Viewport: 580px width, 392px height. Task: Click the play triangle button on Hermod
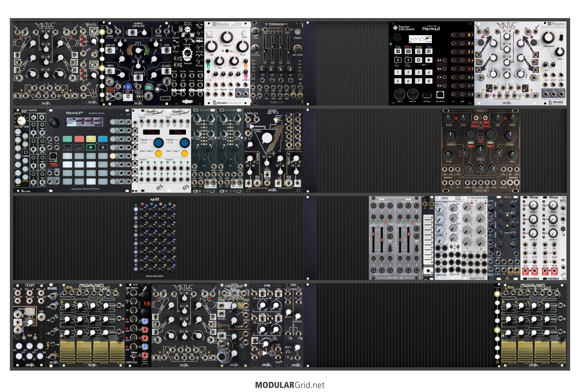pos(428,60)
